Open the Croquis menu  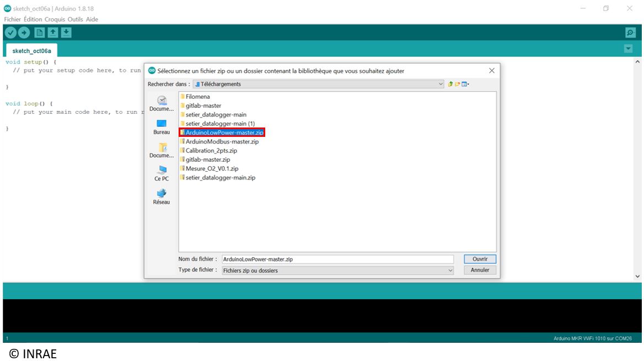point(55,19)
